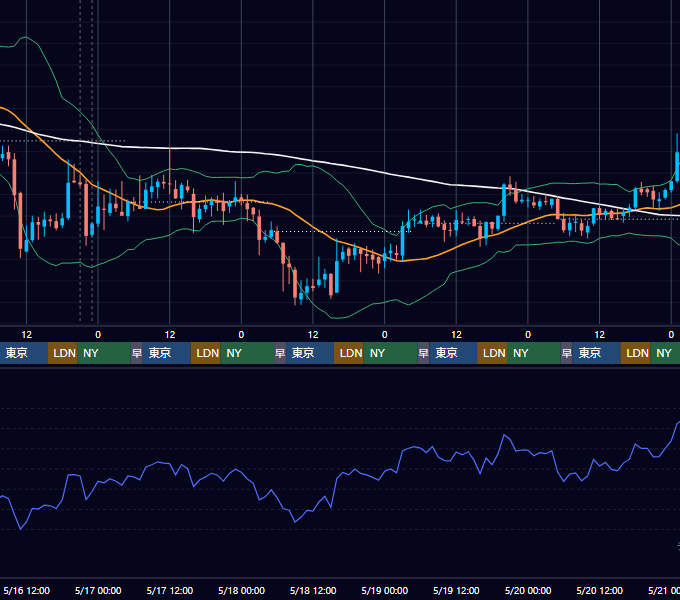
Task: Click the 5/16 12:00 date label
Action: [x=26, y=590]
